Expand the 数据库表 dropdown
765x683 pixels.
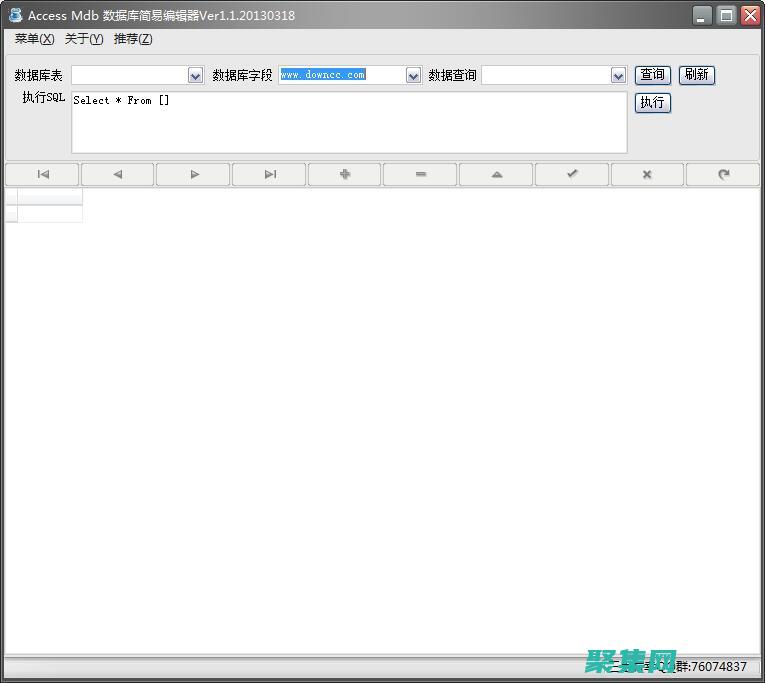tap(195, 75)
